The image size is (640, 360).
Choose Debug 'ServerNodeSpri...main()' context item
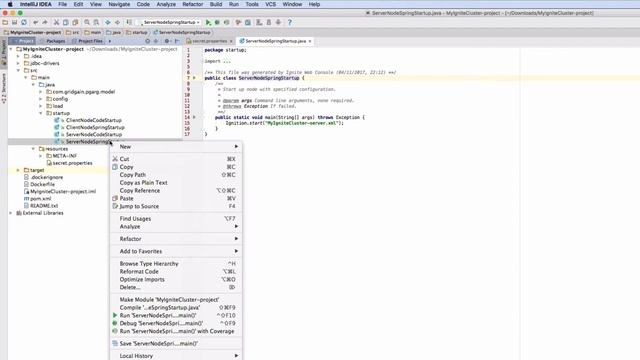pyautogui.click(x=176, y=323)
